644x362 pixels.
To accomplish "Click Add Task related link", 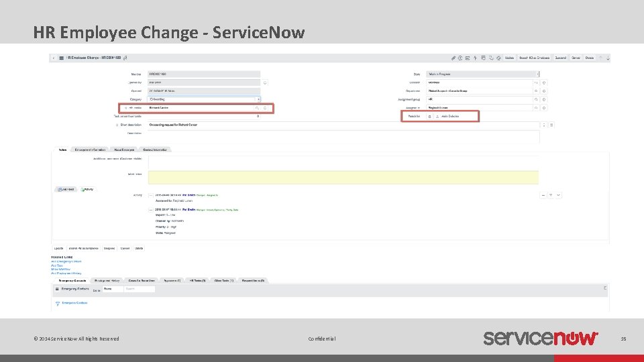I will click(56, 265).
